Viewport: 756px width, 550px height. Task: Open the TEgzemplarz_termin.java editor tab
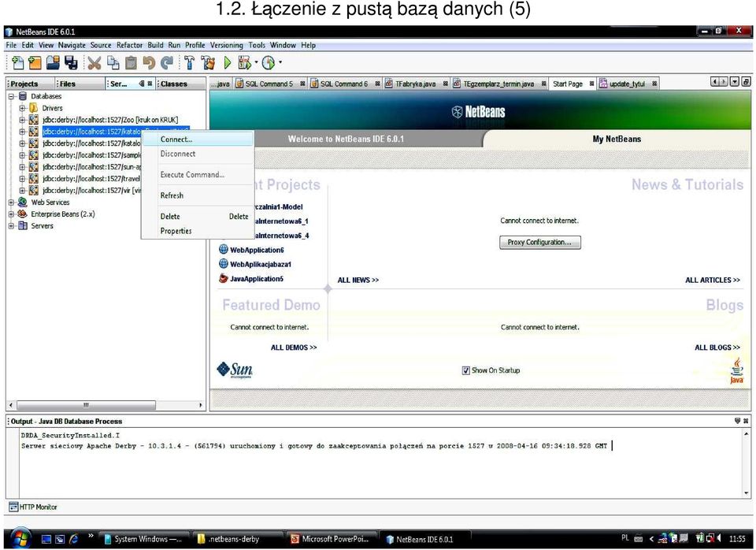click(x=498, y=84)
